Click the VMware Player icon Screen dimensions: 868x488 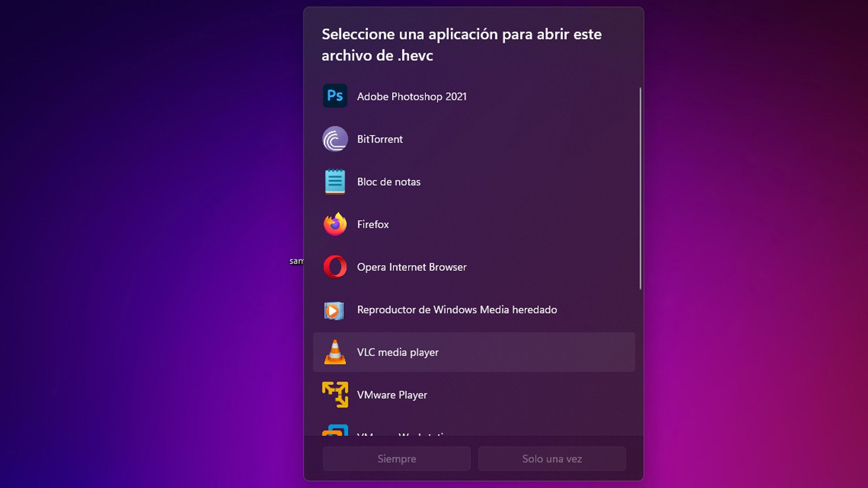(x=335, y=394)
